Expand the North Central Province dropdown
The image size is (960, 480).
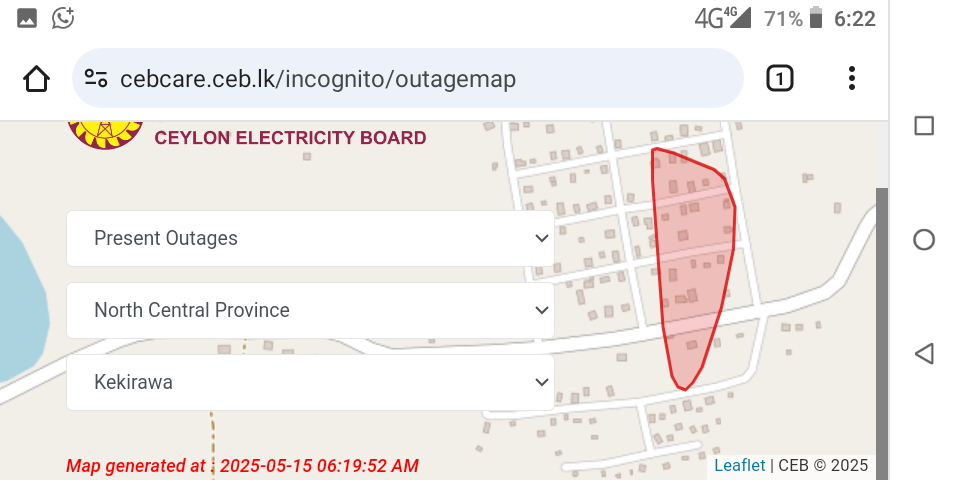(310, 310)
